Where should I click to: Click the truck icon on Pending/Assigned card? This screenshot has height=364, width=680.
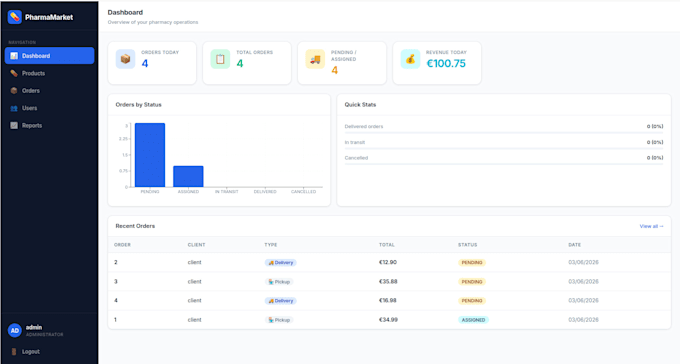pyautogui.click(x=315, y=59)
